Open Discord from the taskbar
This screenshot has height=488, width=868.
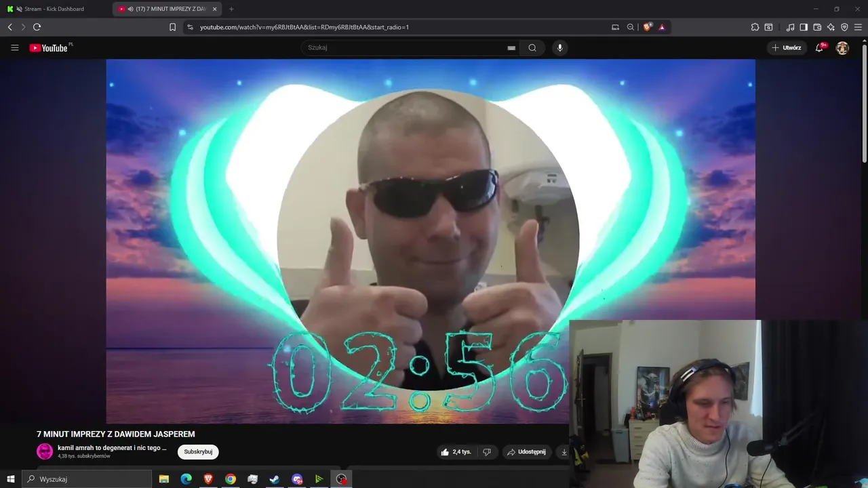297,479
